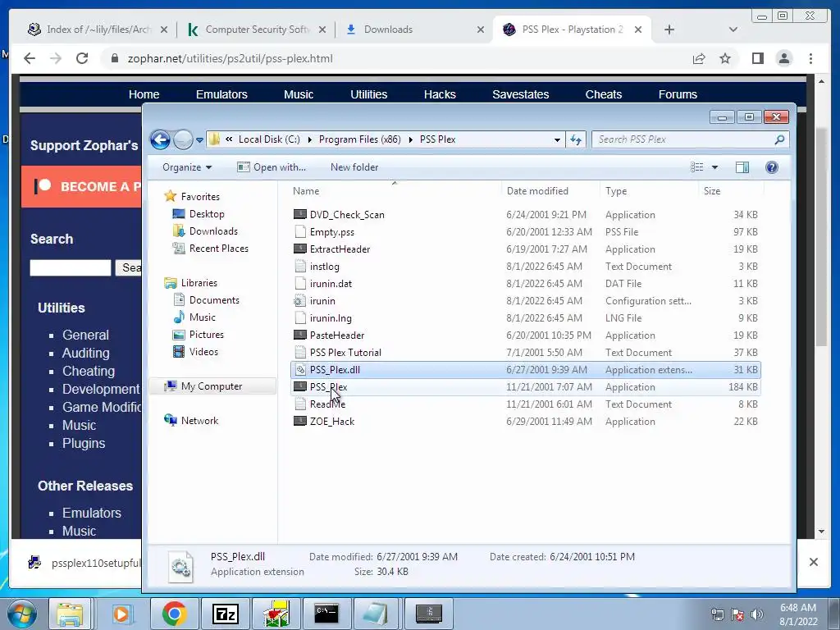Image resolution: width=840 pixels, height=630 pixels.
Task: Open 7-Zip from the taskbar
Action: tap(225, 614)
